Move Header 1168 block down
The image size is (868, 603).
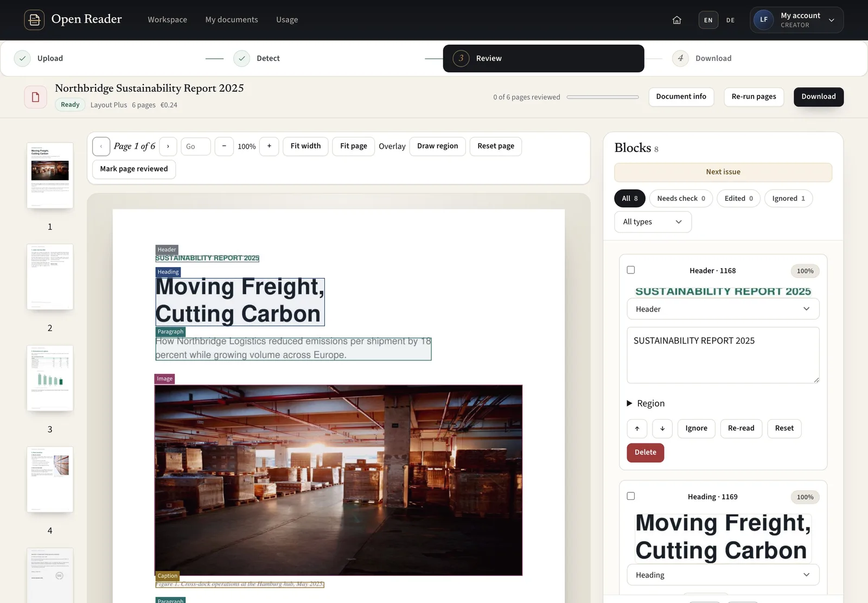click(x=662, y=429)
